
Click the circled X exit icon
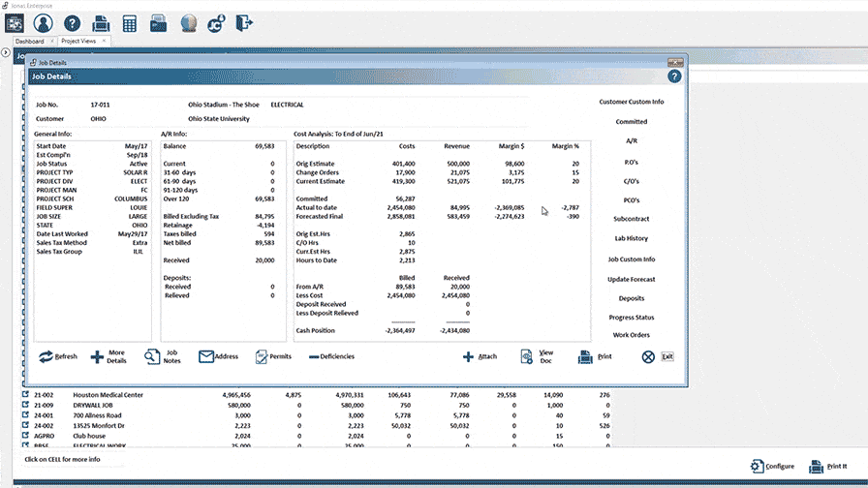point(648,357)
